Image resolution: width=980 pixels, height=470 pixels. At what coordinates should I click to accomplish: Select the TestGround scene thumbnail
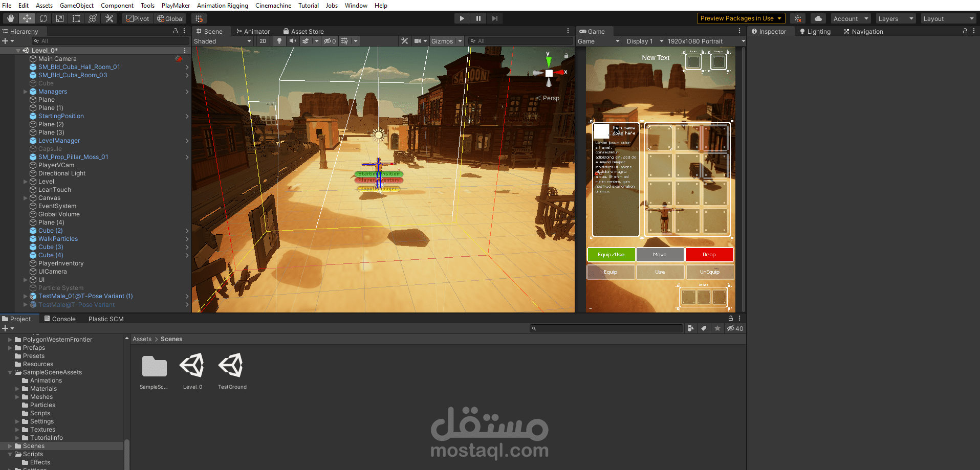[x=232, y=366]
